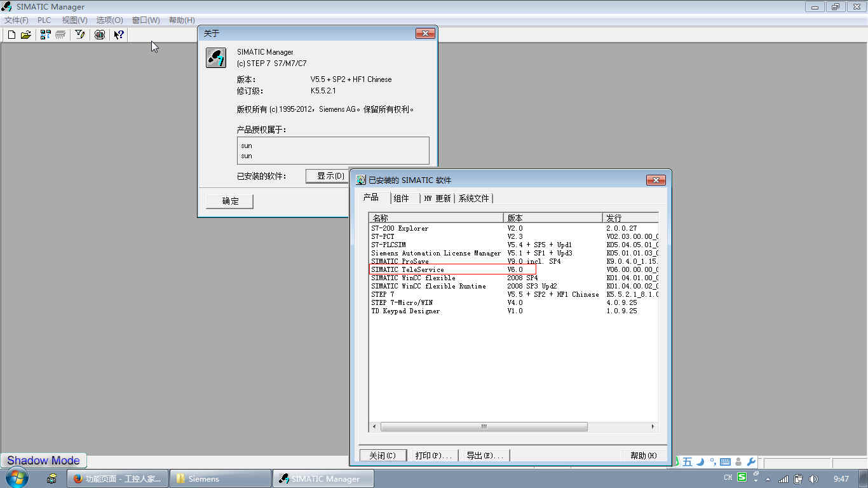Switch to the HW 更新 tab

click(437, 198)
